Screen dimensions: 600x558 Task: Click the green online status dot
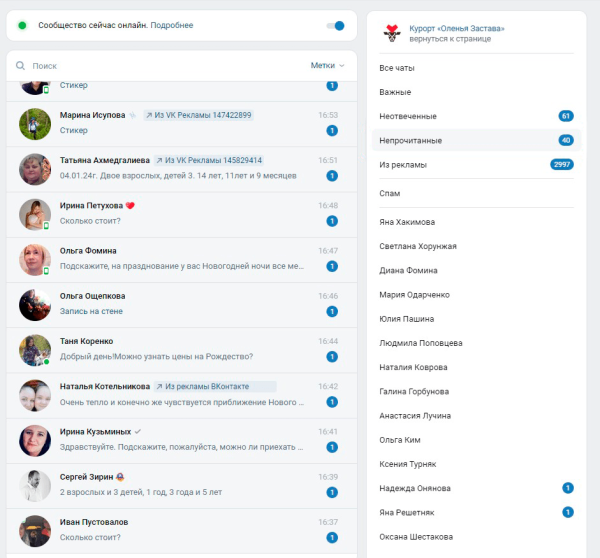coord(22,25)
